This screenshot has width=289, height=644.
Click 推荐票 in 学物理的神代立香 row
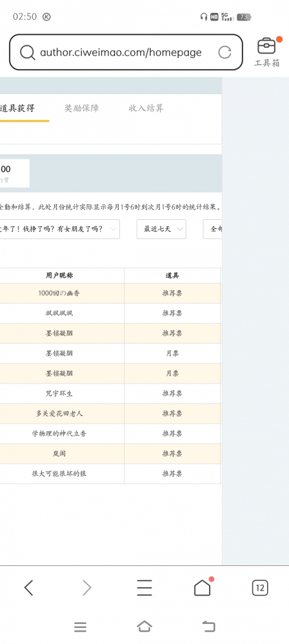pos(172,434)
